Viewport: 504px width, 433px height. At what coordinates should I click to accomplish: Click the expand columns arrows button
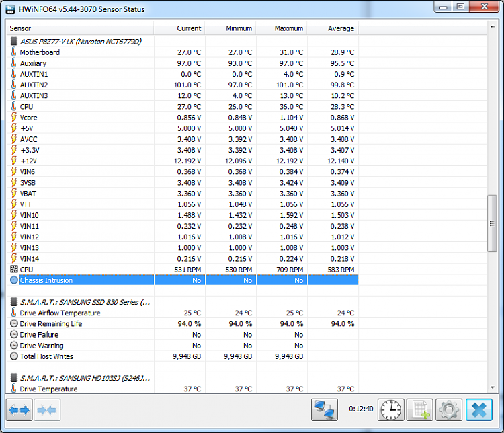point(19,410)
